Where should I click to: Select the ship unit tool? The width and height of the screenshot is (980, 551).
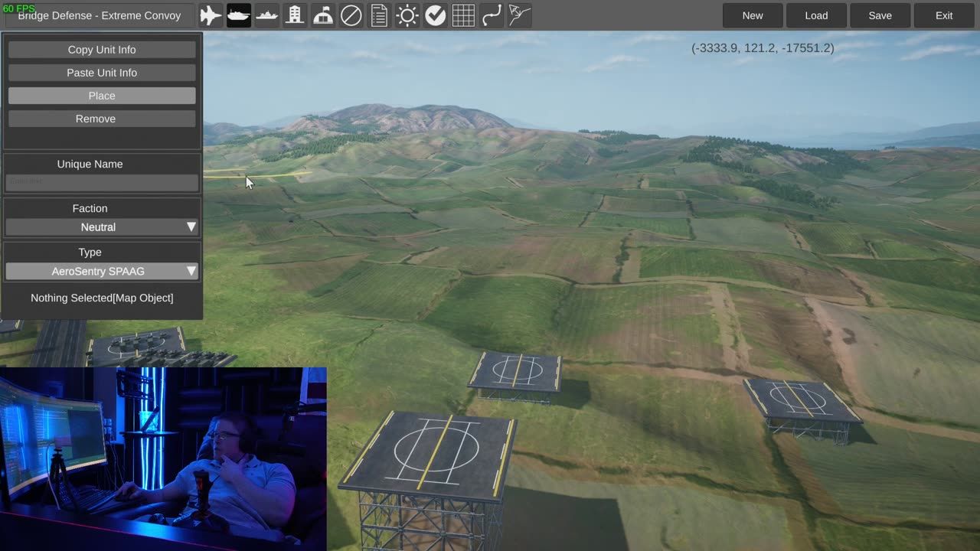(x=266, y=15)
